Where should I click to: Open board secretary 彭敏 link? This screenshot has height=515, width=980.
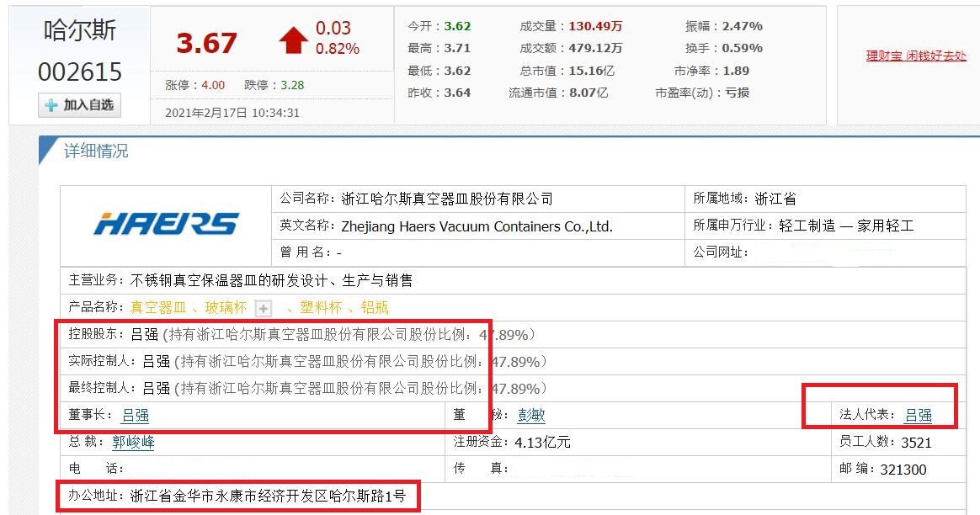click(531, 415)
